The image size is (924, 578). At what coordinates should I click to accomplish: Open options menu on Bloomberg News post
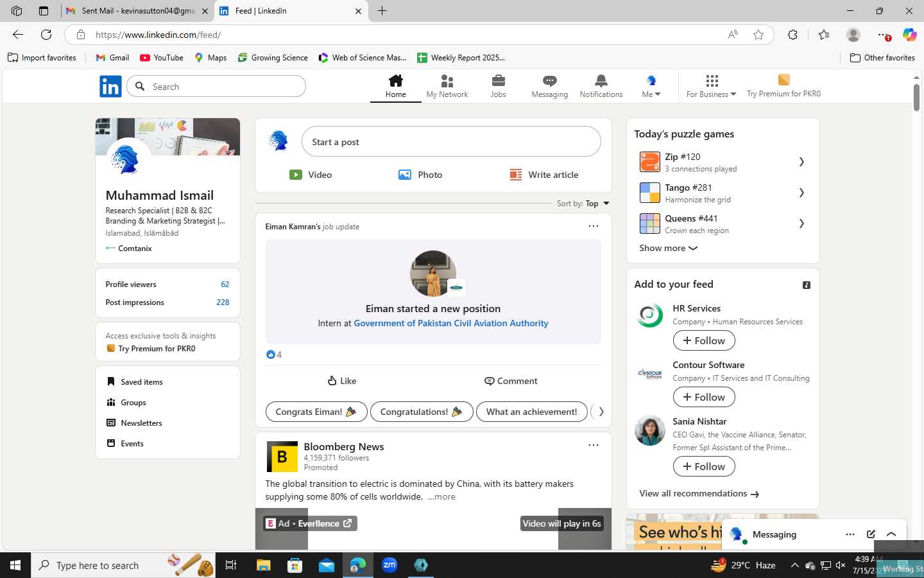(x=594, y=445)
